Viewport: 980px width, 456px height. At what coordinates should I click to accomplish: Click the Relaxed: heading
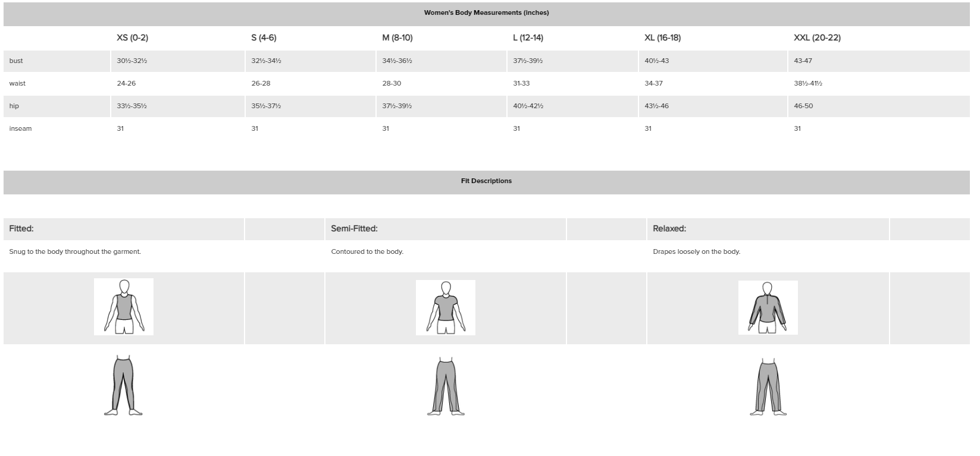click(x=669, y=228)
